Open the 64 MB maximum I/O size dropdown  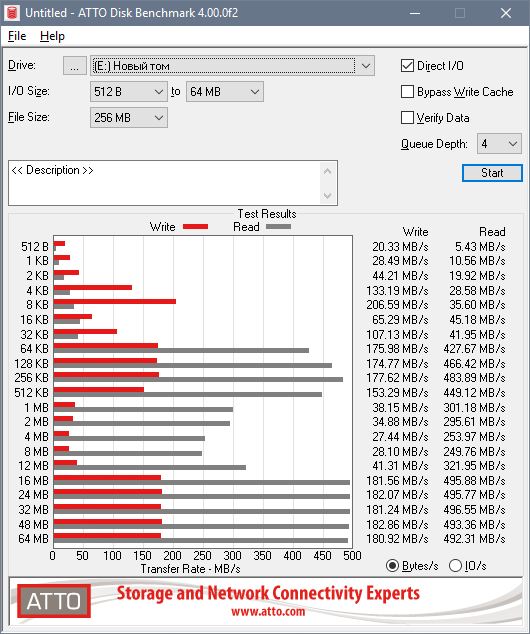[225, 92]
